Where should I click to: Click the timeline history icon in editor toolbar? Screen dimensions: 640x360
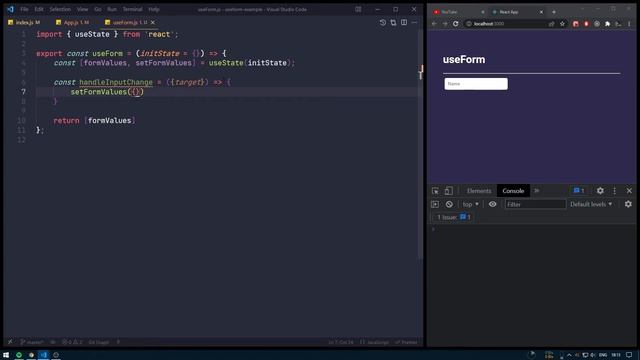point(382,22)
